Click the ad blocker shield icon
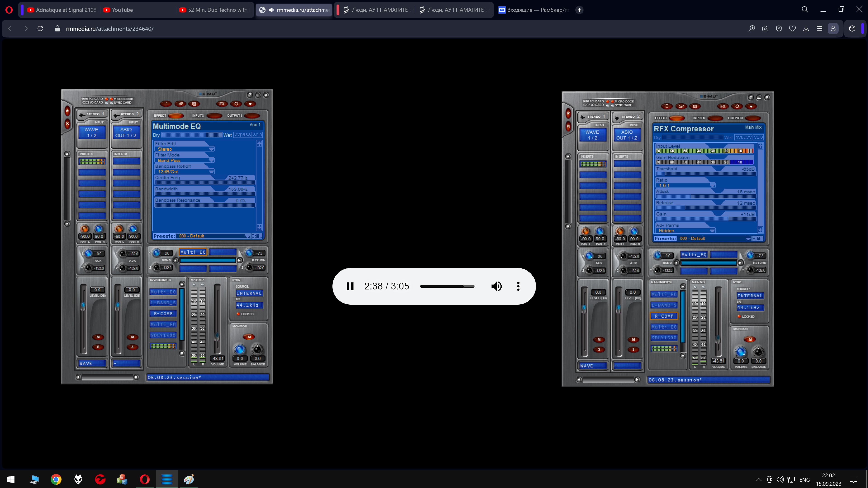868x488 pixels. coord(779,29)
